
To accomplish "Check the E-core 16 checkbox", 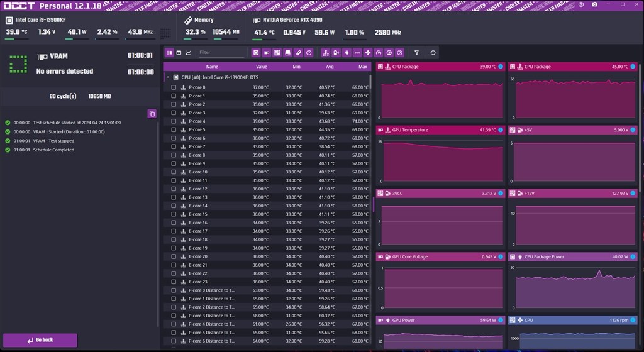I will (174, 223).
